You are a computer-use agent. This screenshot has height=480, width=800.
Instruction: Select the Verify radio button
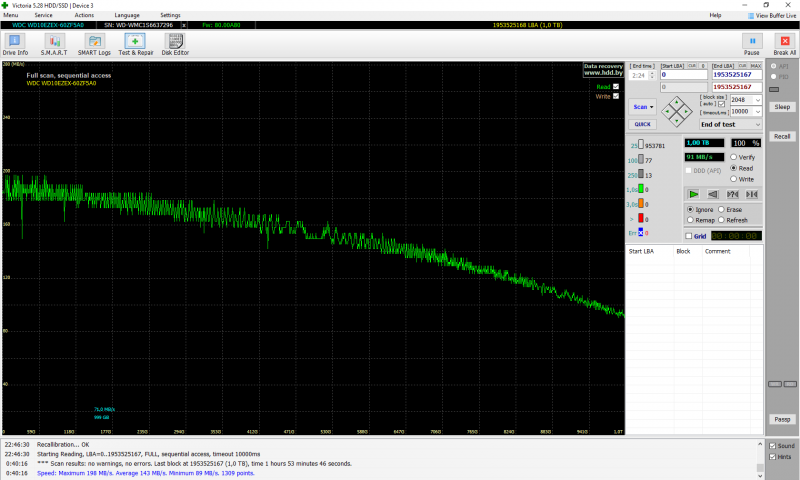pyautogui.click(x=734, y=157)
